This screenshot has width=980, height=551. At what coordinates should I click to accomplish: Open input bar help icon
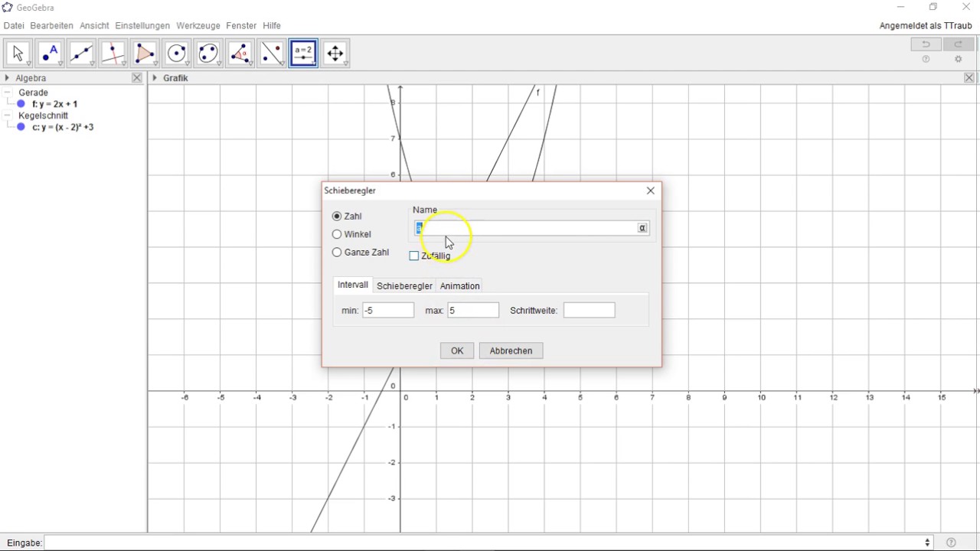click(x=951, y=543)
